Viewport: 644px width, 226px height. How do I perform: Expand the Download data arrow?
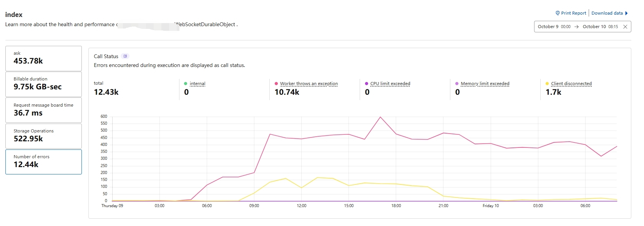tap(627, 13)
